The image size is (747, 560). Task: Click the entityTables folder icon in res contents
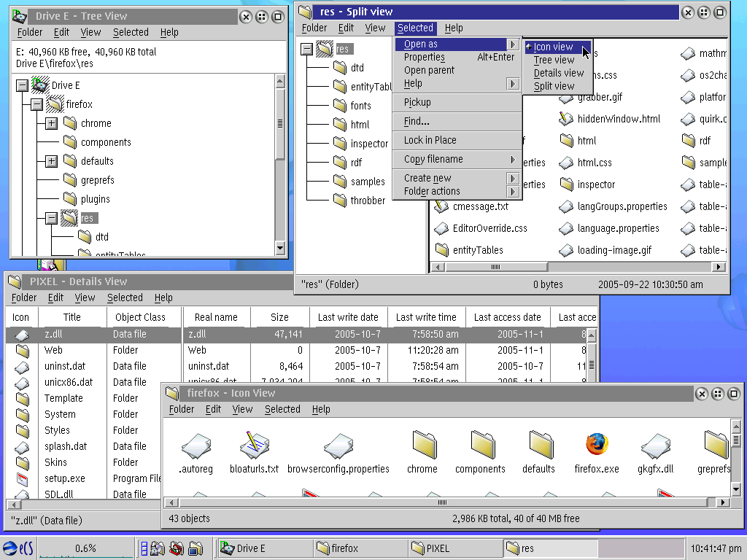pyautogui.click(x=441, y=250)
